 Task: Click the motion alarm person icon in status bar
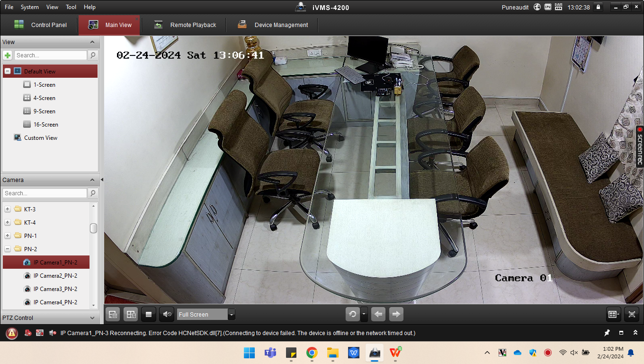[x=28, y=333]
